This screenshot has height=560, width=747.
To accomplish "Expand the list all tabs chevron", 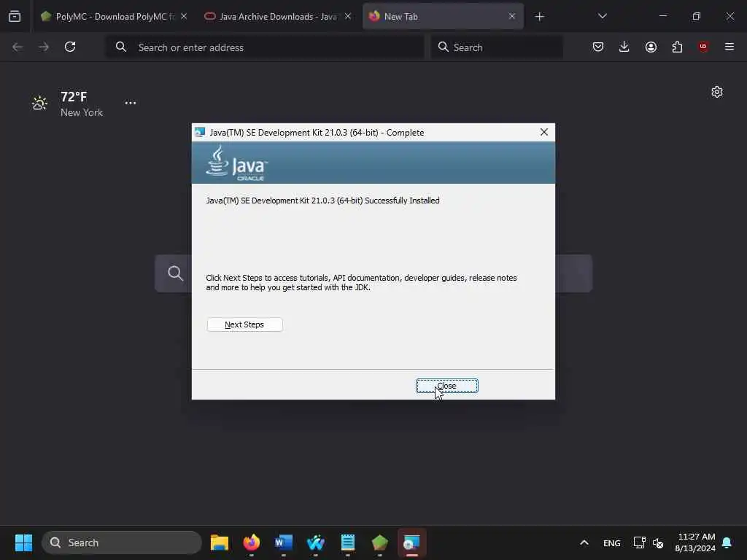I will pos(602,16).
